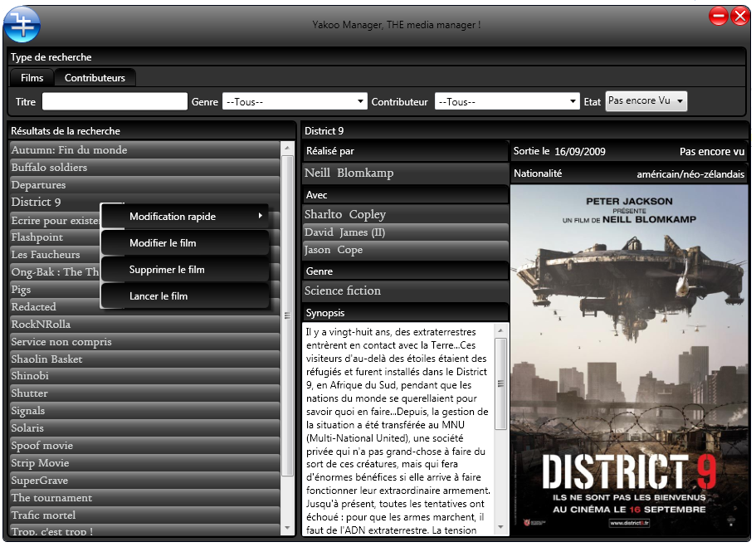Select Pigs in the results list

click(55, 289)
